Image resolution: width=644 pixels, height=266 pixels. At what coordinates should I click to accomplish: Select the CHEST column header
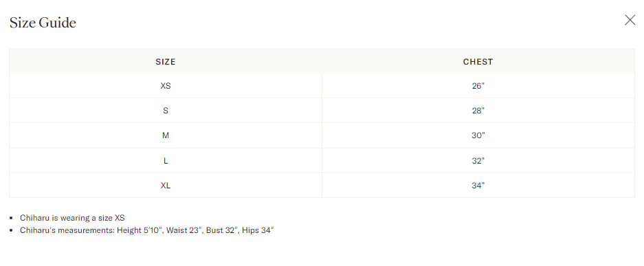pyautogui.click(x=478, y=62)
